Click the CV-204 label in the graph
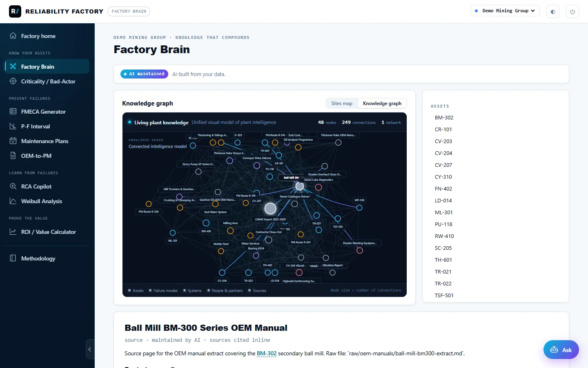 [x=222, y=281]
